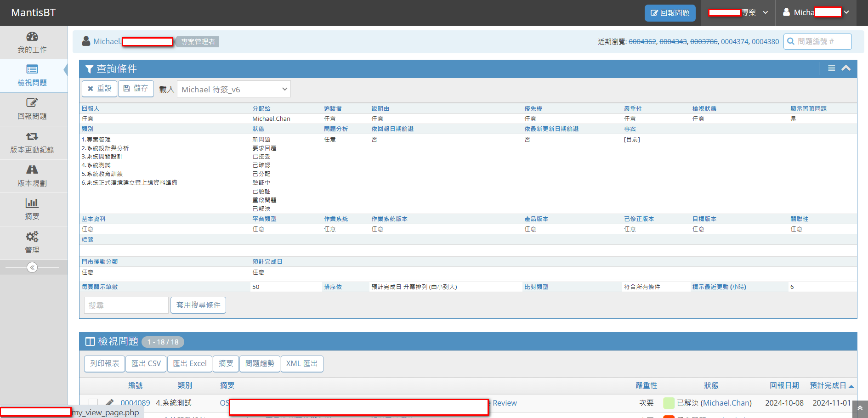Click the blue 回報問題 button in header
Image resolution: width=868 pixels, height=418 pixels.
click(670, 13)
